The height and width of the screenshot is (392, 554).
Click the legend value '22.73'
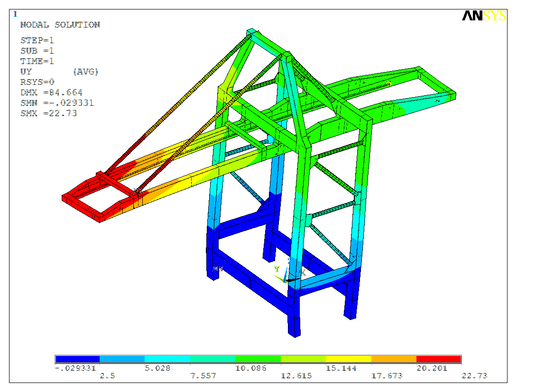474,376
